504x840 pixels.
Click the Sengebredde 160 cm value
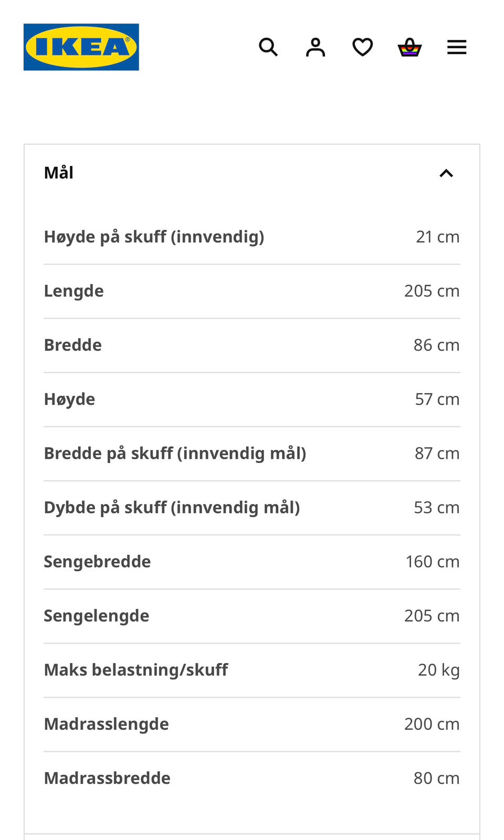coord(433,561)
